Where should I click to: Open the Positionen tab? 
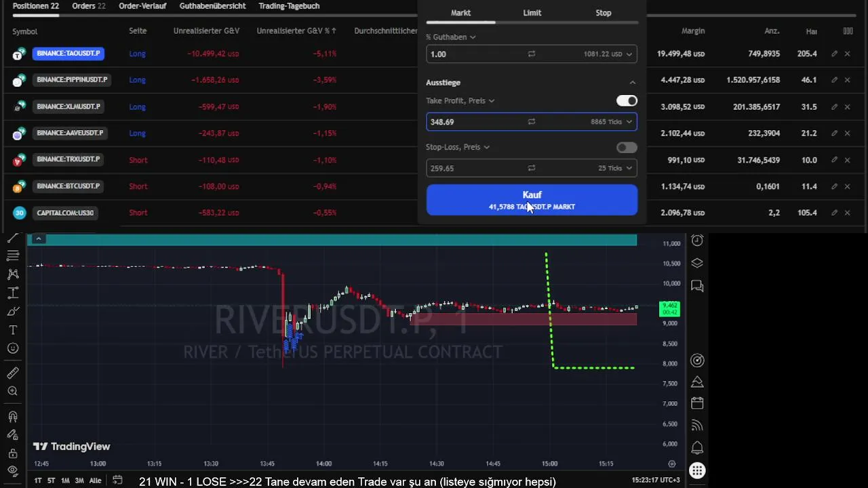tap(36, 6)
